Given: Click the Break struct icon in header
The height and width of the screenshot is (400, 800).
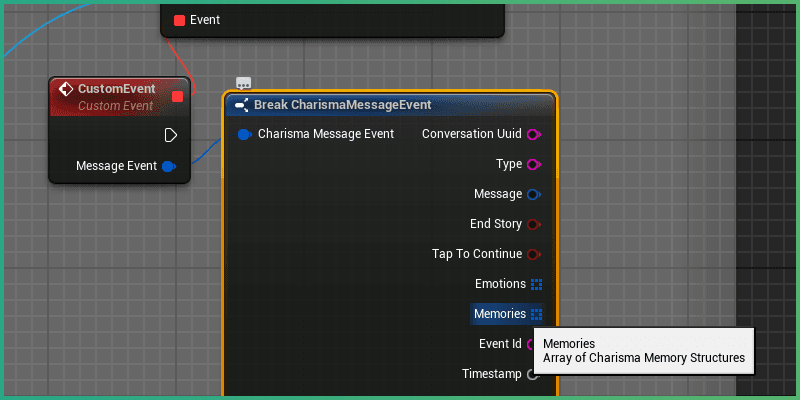Looking at the screenshot, I should tap(241, 105).
